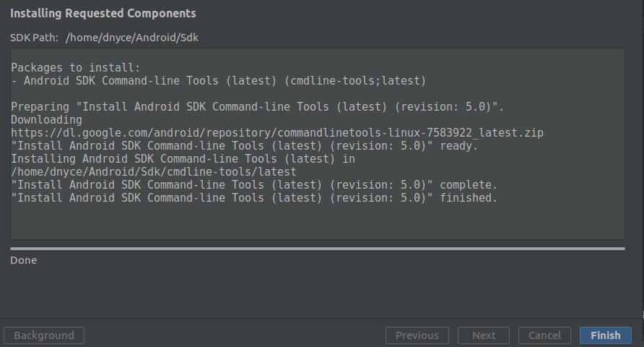Click the Previous button
644x347 pixels.
417,335
